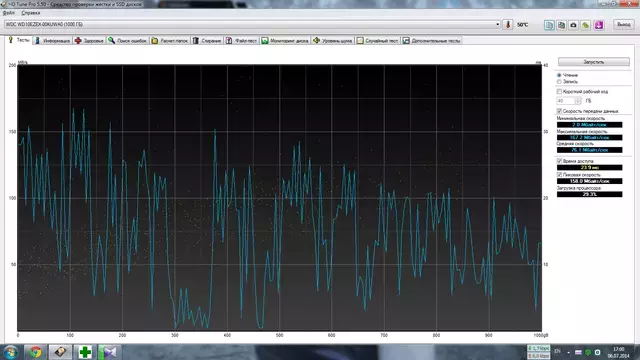Toggle the Пиковая скорость checkbox
The image size is (640, 360).
(560, 175)
